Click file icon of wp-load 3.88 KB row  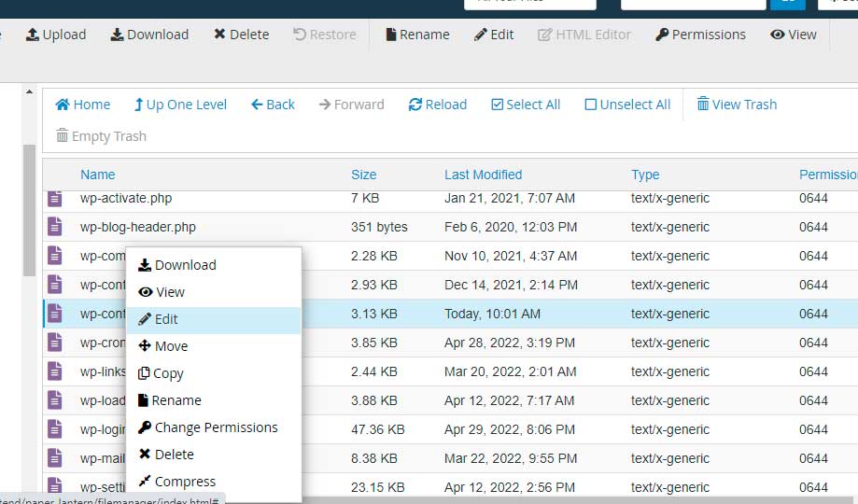(x=55, y=400)
